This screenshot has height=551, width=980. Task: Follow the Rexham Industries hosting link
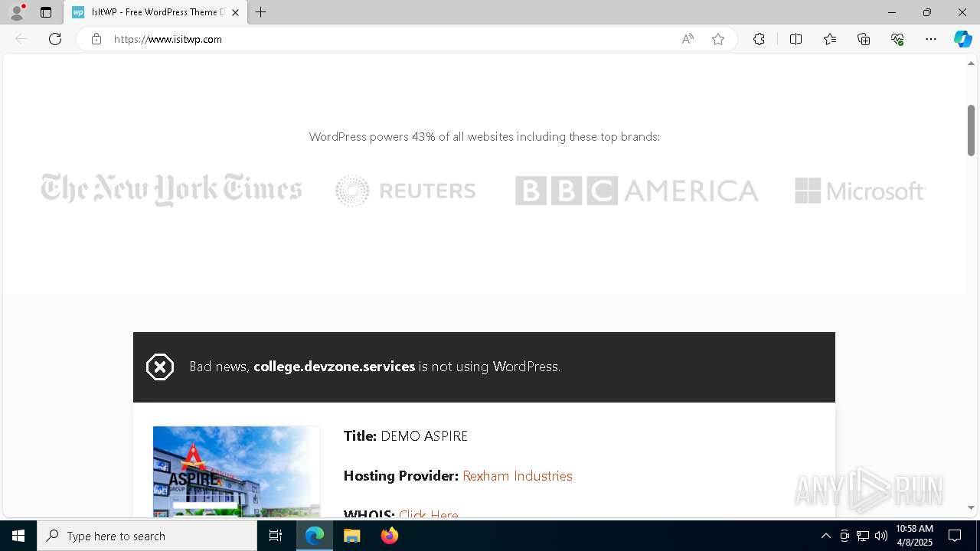(518, 476)
